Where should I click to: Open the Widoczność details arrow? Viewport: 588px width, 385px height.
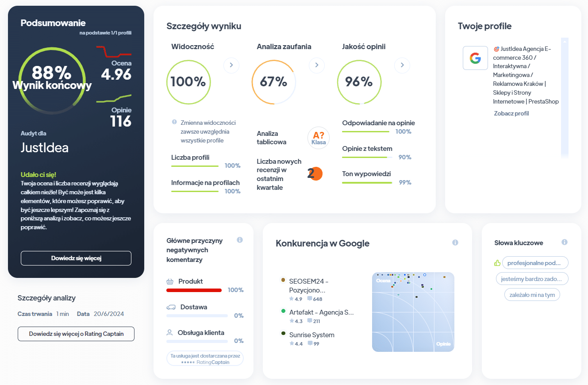click(231, 65)
